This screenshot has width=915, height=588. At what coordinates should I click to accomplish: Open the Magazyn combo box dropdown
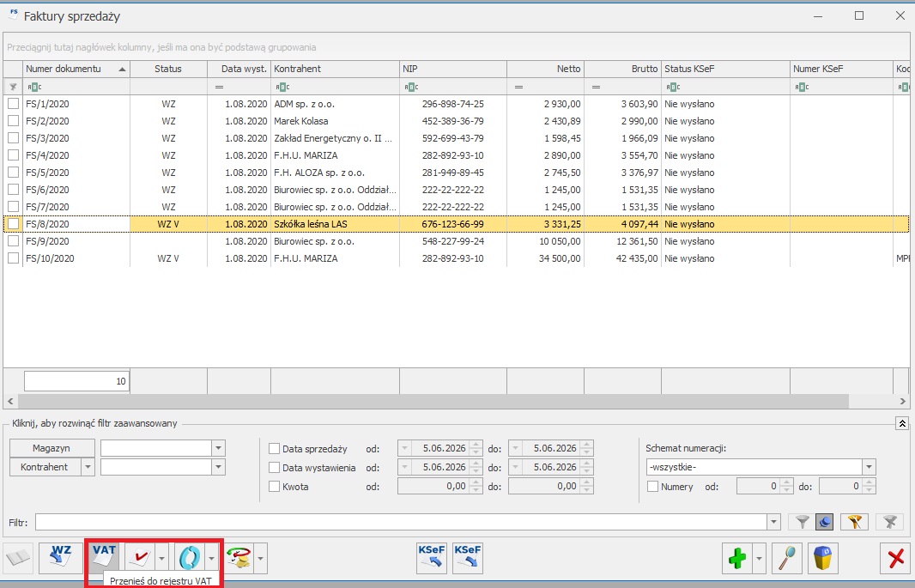pyautogui.click(x=218, y=448)
